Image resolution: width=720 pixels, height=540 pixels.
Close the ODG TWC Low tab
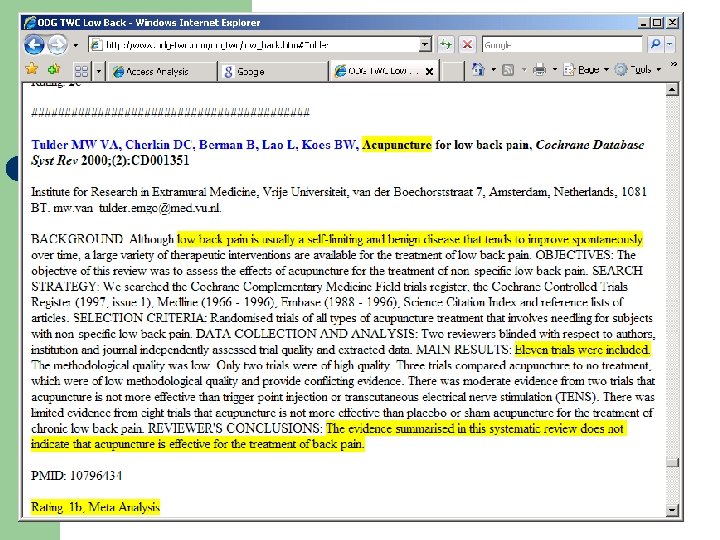click(x=429, y=71)
